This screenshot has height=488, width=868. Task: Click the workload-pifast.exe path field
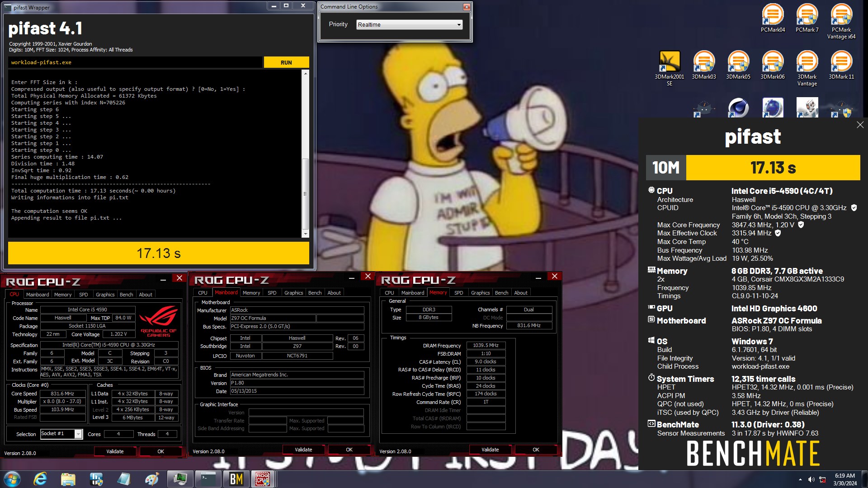pos(135,62)
